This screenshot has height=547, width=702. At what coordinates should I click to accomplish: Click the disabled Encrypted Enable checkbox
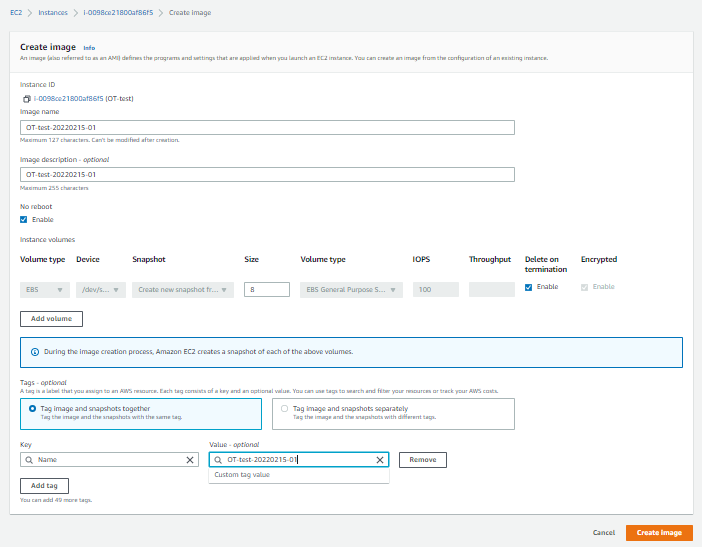point(584,287)
